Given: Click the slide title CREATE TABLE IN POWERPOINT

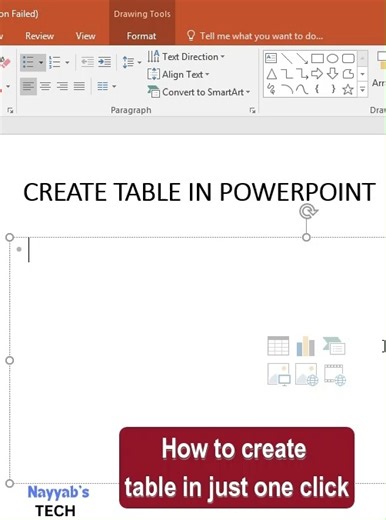Looking at the screenshot, I should (x=199, y=193).
